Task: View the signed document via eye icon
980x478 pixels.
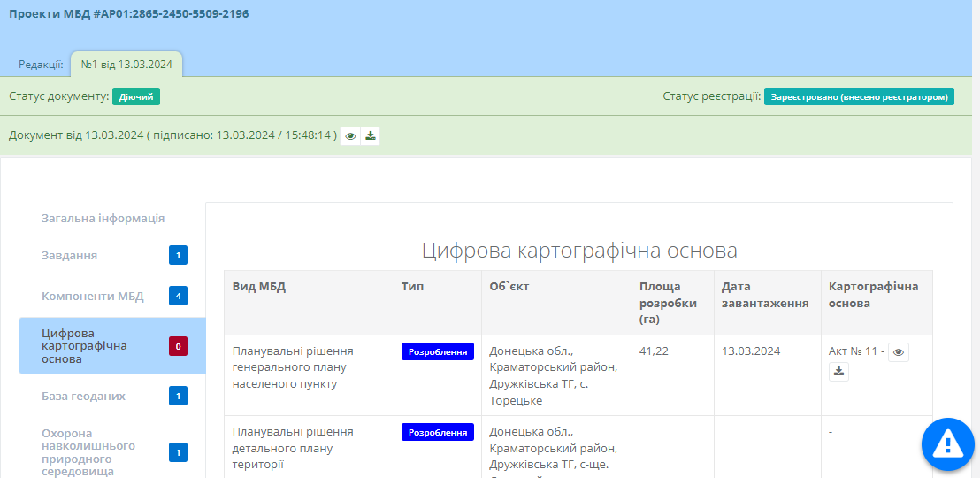Action: tap(351, 136)
